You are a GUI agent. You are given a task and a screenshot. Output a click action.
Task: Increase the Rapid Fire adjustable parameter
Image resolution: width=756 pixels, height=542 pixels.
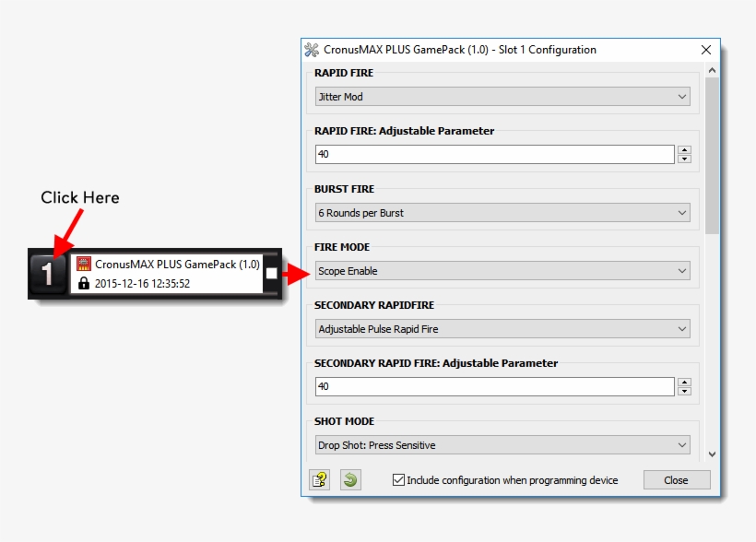pyautogui.click(x=684, y=150)
